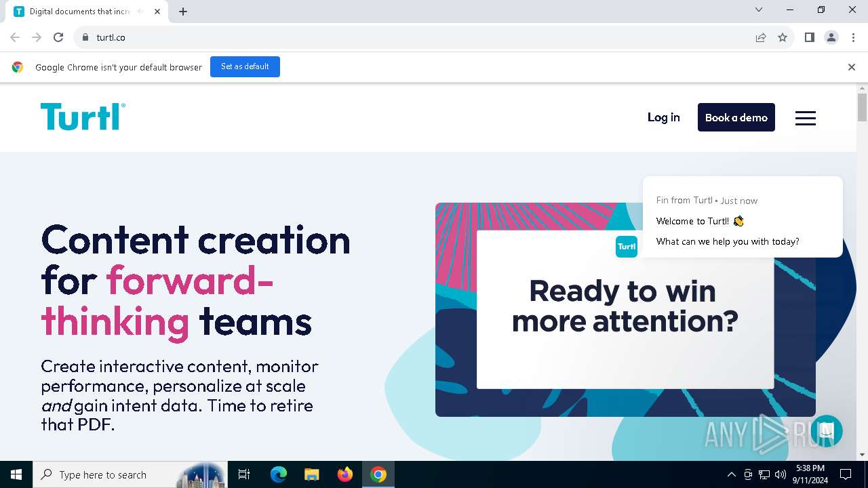Close the Turtl browser tab
Screen dimensions: 868x488
157,12
